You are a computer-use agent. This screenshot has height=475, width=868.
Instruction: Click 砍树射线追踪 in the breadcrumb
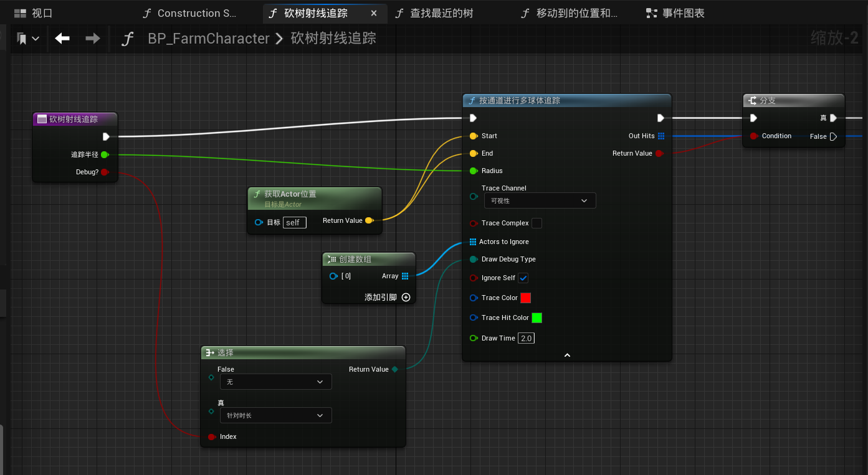333,39
